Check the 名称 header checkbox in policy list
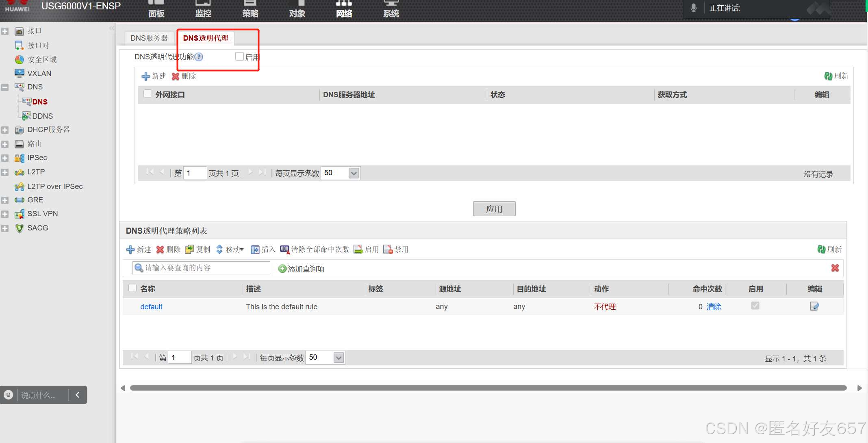Image resolution: width=868 pixels, height=443 pixels. tap(132, 288)
